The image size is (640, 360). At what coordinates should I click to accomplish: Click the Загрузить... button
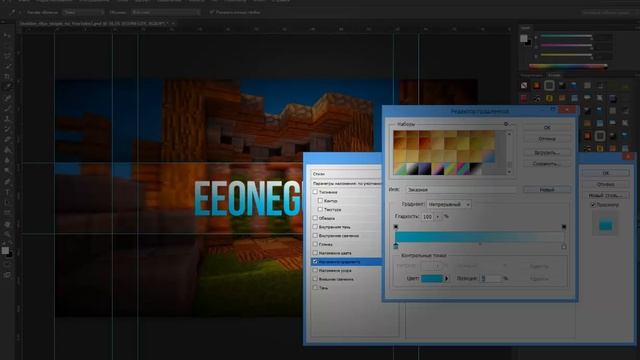(547, 153)
